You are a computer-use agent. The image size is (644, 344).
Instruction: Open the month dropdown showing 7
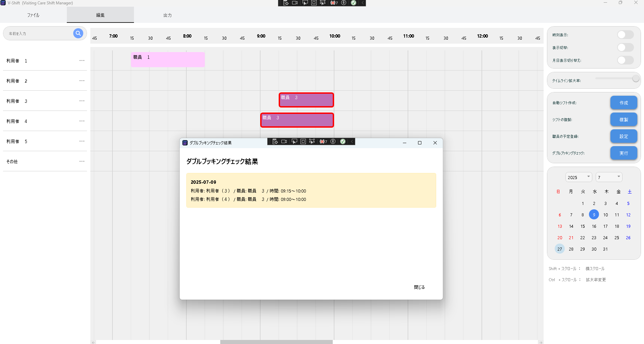(609, 177)
